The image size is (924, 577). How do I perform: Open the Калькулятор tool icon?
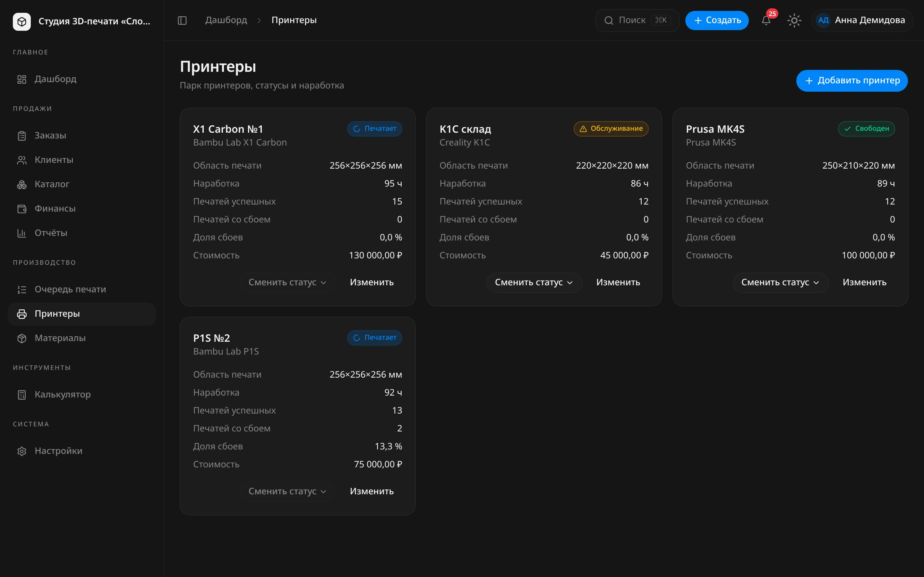click(22, 395)
